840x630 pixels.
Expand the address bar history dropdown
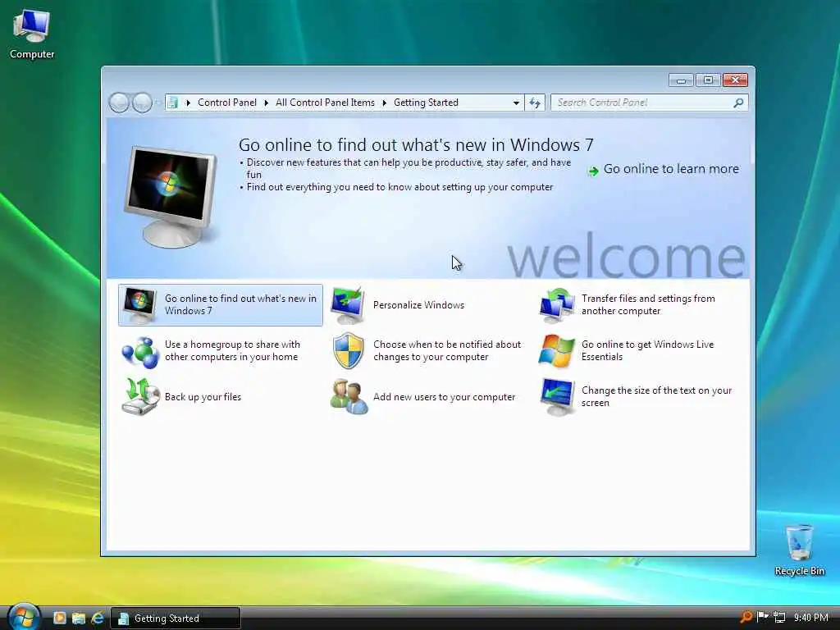click(516, 103)
